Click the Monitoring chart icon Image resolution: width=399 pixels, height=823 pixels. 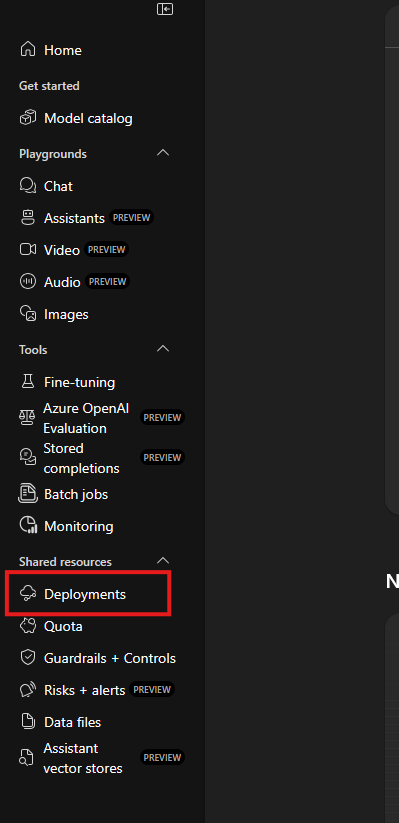tap(28, 526)
